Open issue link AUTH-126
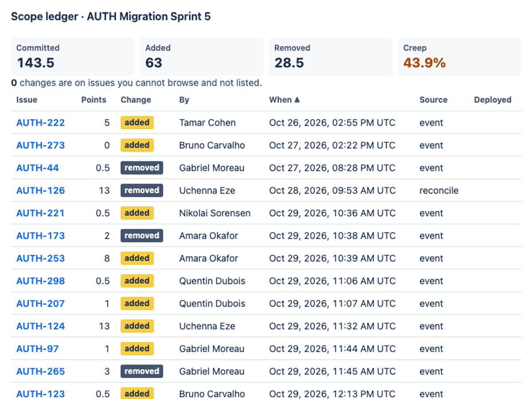This screenshot has height=399, width=532. pos(40,191)
